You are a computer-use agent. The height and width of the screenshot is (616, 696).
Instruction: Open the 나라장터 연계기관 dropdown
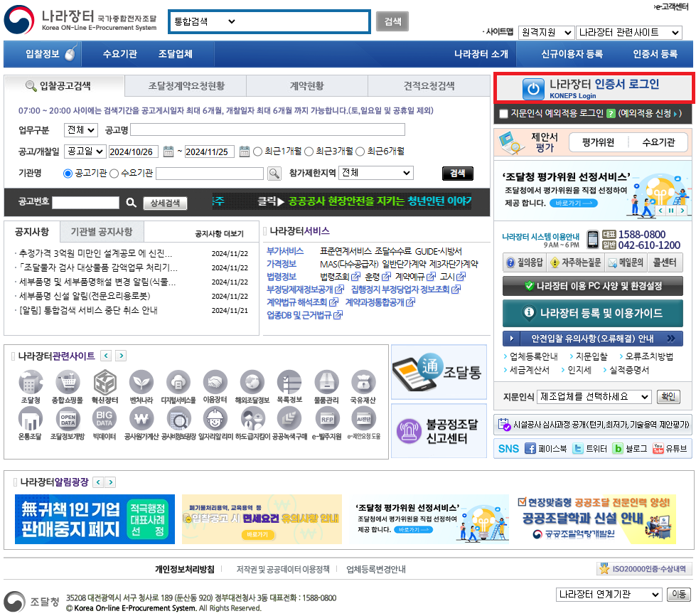coord(609,594)
